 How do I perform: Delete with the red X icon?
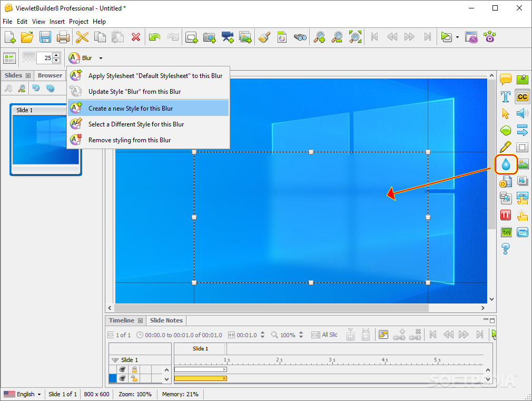pos(136,37)
